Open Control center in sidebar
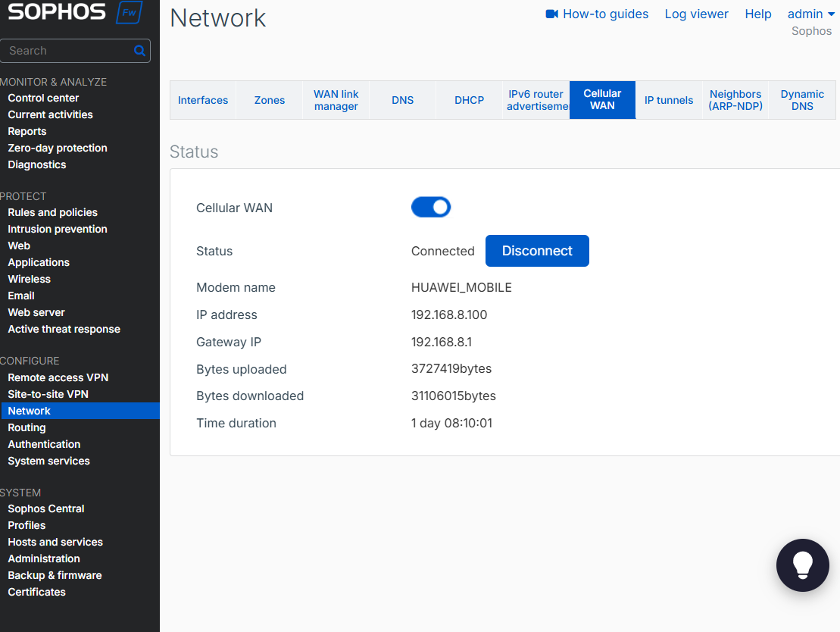Screen dimensions: 840x632 coord(43,98)
